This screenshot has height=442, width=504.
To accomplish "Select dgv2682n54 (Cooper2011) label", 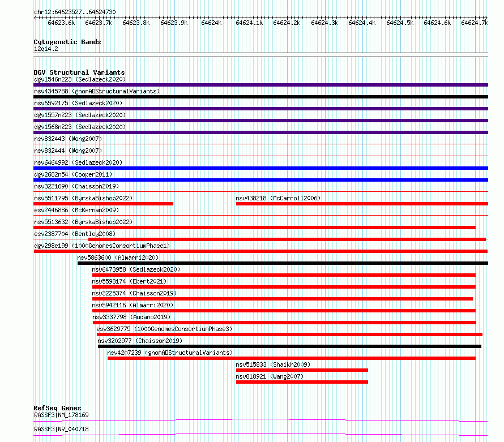I will pos(73,174).
